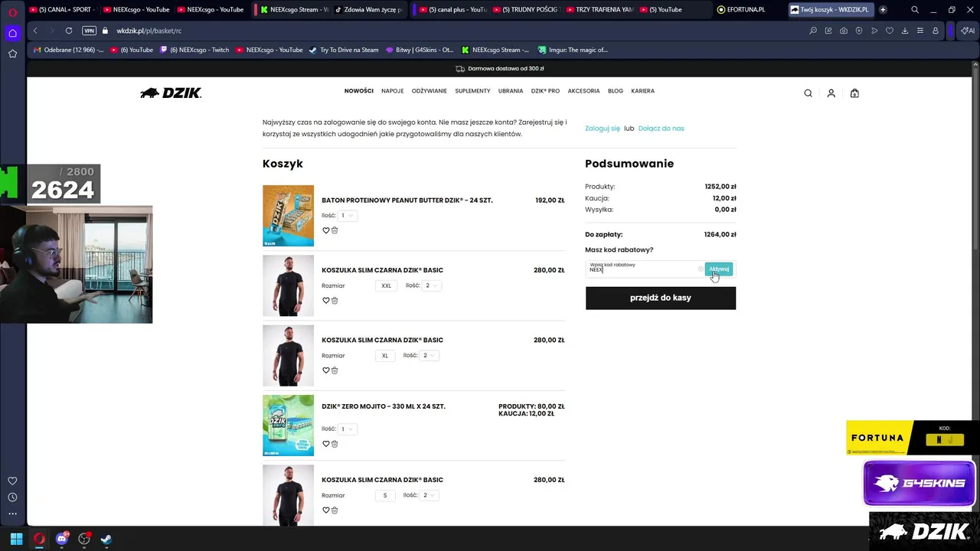Open AKCESORIA menu item

[x=583, y=91]
